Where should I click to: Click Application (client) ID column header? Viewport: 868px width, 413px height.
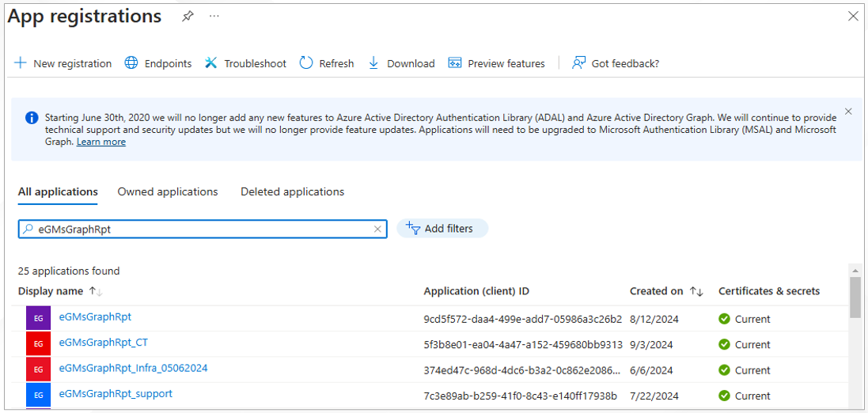click(476, 291)
